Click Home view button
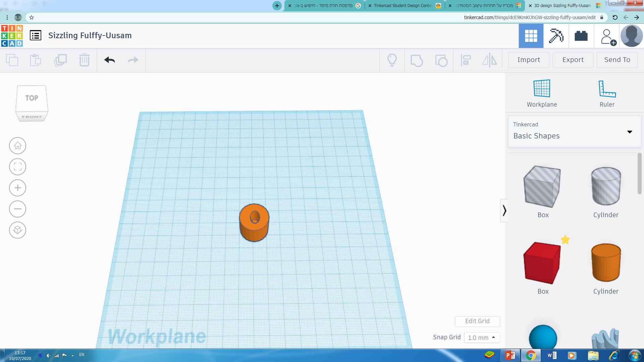 [17, 146]
